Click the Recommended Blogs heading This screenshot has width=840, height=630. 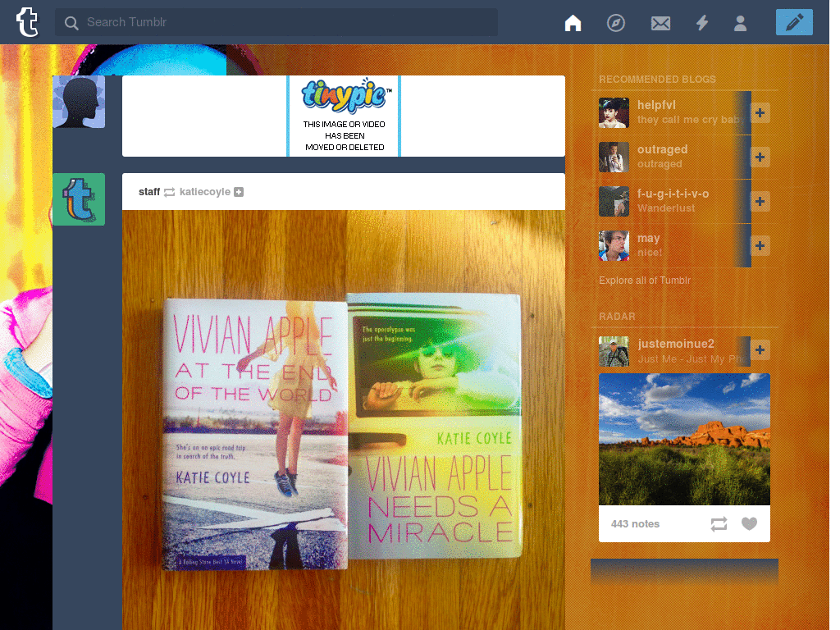[657, 80]
